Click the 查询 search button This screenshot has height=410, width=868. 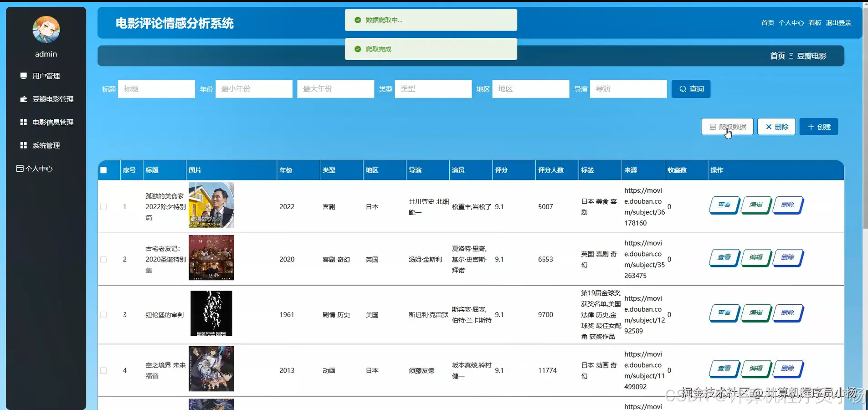click(x=691, y=89)
